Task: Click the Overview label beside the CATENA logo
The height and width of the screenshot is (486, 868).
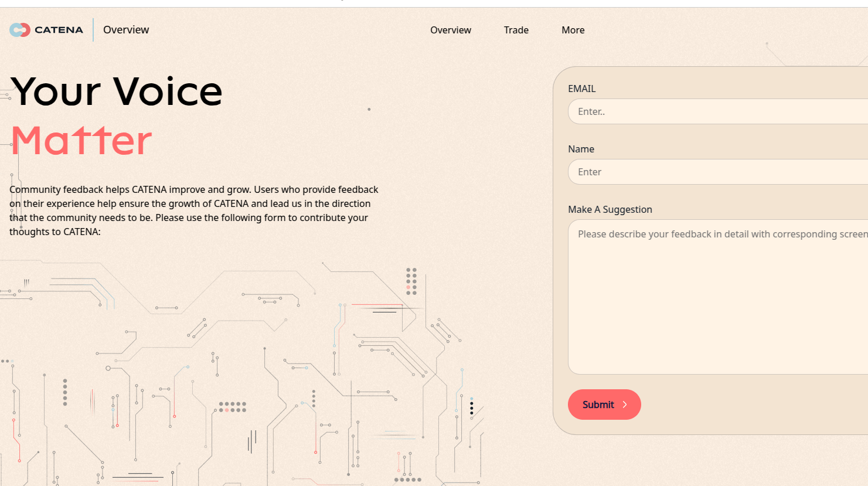Action: (x=126, y=30)
